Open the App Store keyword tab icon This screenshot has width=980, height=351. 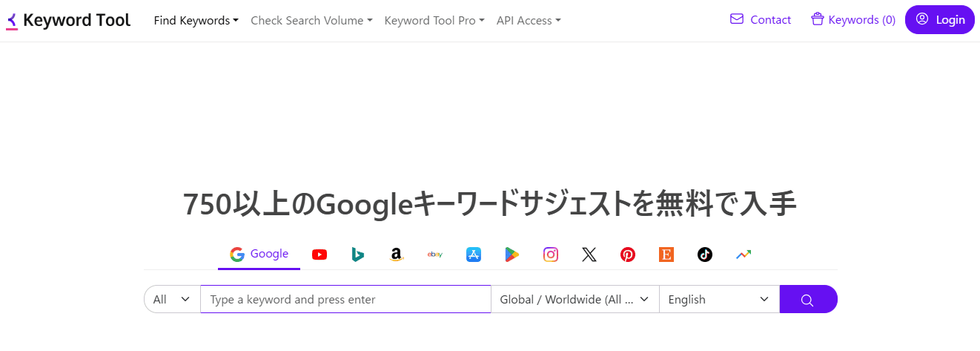(474, 255)
